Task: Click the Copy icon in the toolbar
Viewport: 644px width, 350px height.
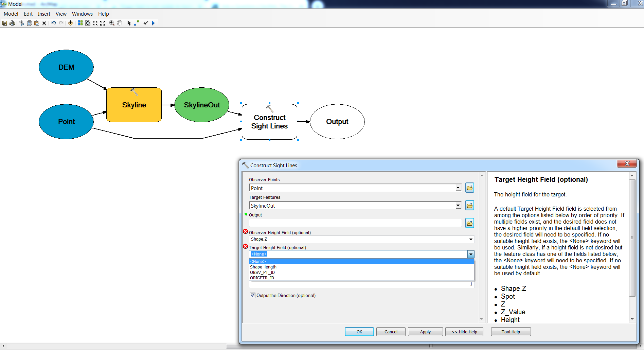Action: [29, 23]
